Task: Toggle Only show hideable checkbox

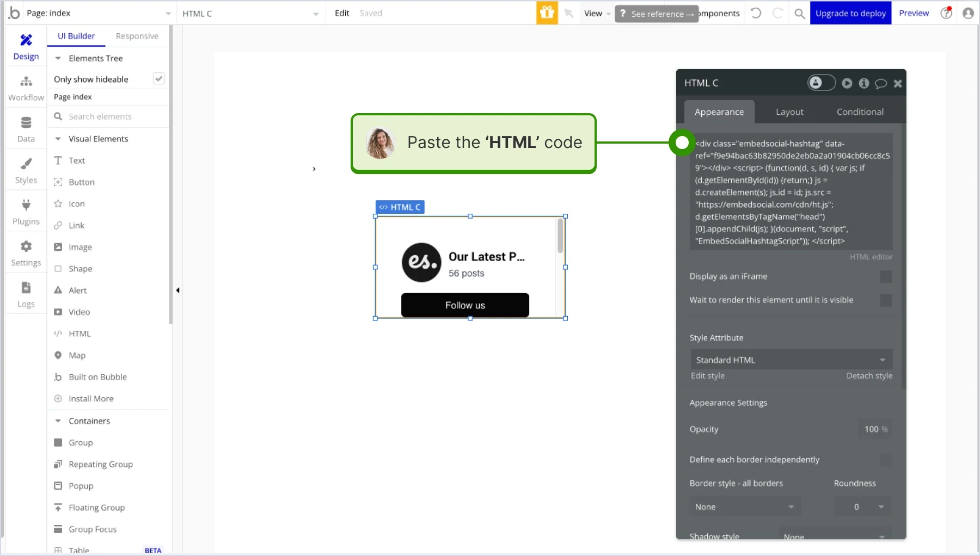Action: (x=158, y=79)
